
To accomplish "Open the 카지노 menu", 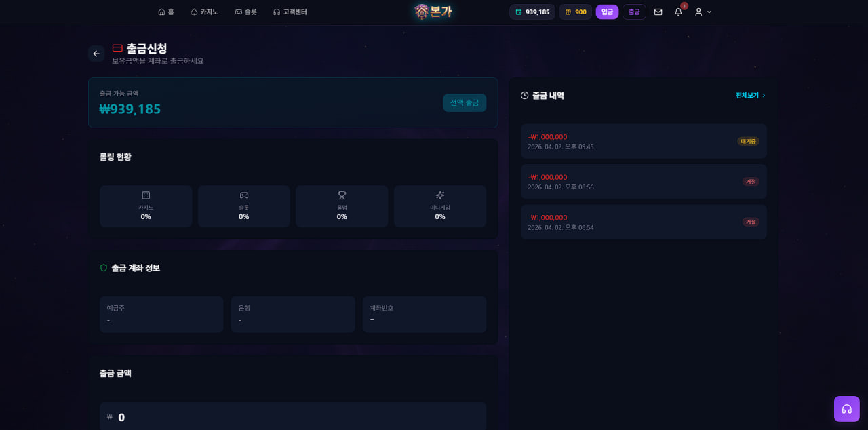I will (204, 12).
